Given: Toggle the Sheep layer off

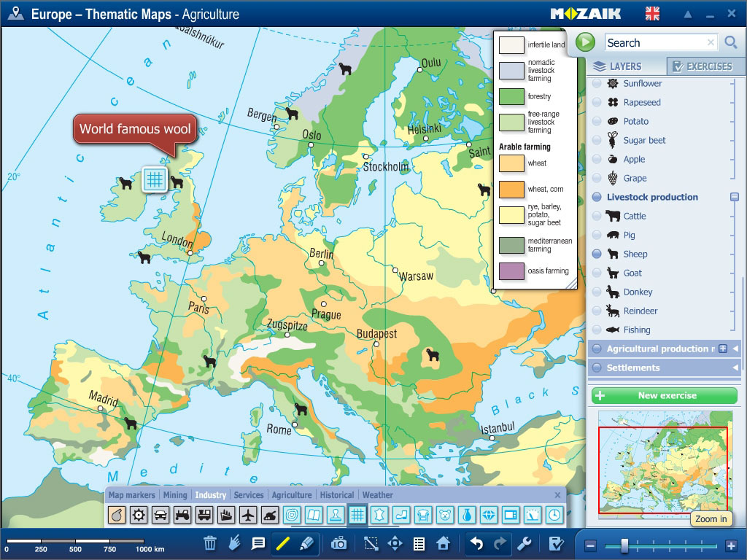Looking at the screenshot, I should tap(597, 254).
